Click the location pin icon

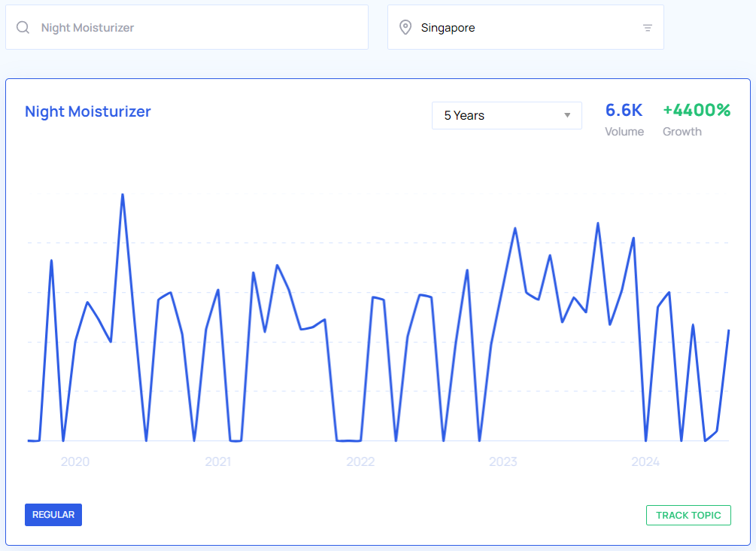click(405, 28)
